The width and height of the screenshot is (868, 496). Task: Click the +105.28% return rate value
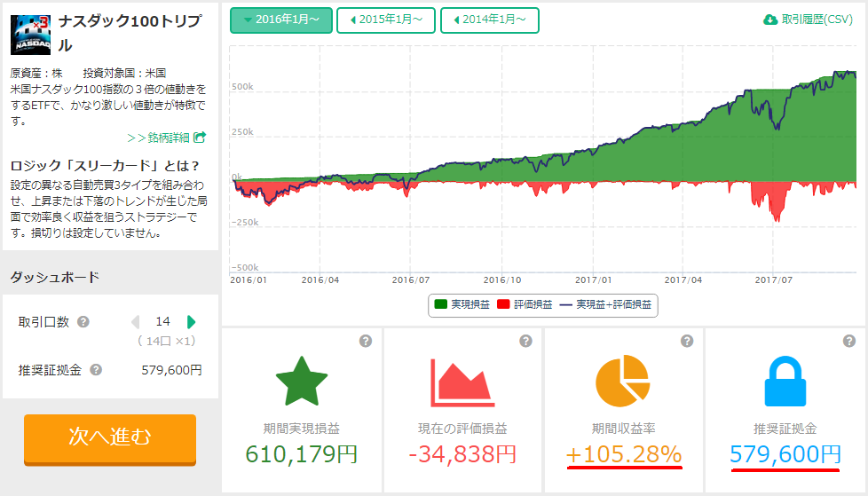624,454
